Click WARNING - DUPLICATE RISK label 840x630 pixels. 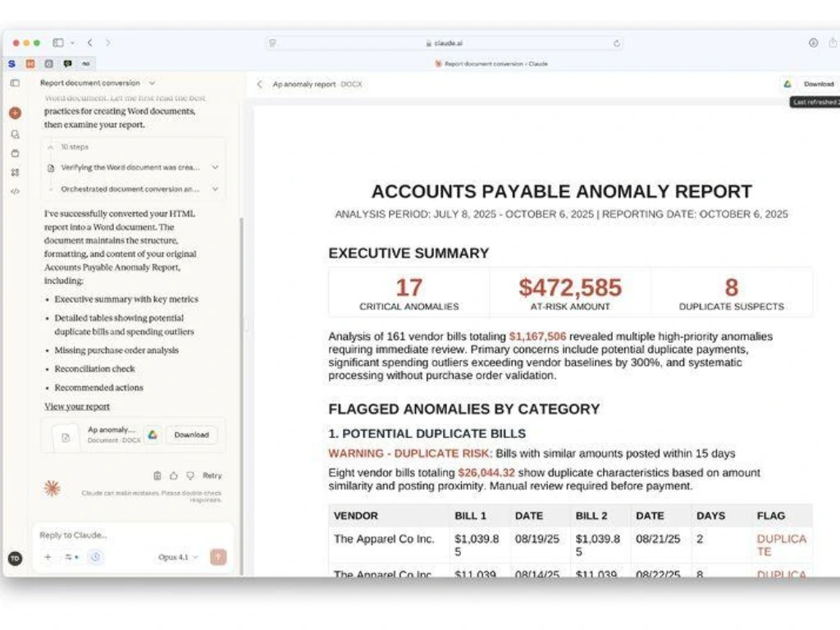(x=410, y=454)
